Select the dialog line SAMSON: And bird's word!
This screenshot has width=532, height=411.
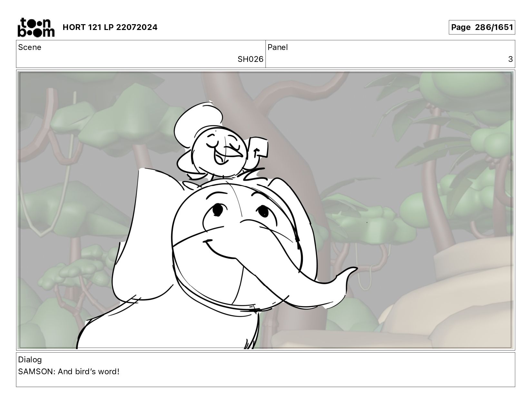click(x=69, y=372)
